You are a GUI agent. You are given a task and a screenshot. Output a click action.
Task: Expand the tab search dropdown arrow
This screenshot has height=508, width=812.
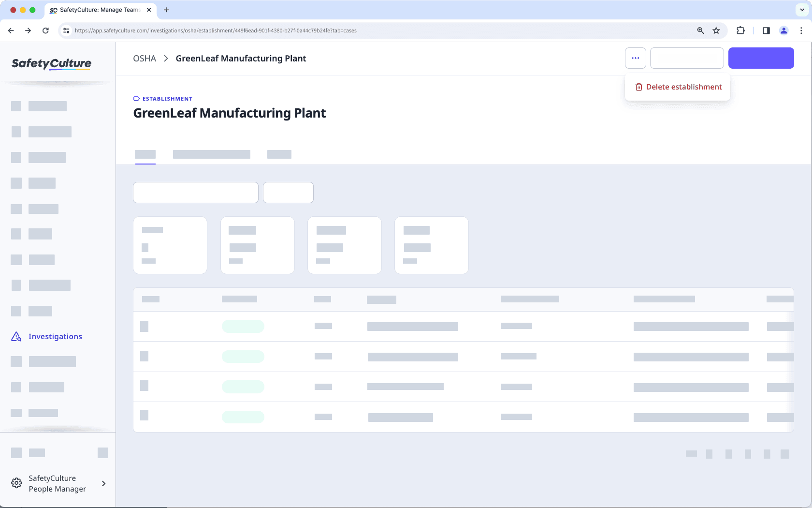click(x=802, y=10)
